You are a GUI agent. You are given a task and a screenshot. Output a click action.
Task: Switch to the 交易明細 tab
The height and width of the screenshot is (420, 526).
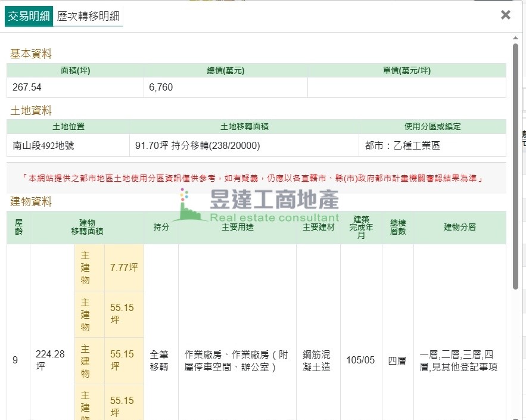click(x=29, y=16)
